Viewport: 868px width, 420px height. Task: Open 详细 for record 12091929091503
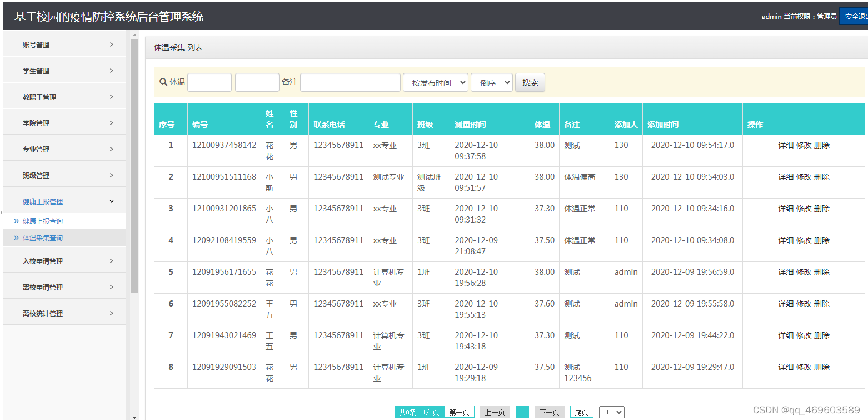(786, 367)
